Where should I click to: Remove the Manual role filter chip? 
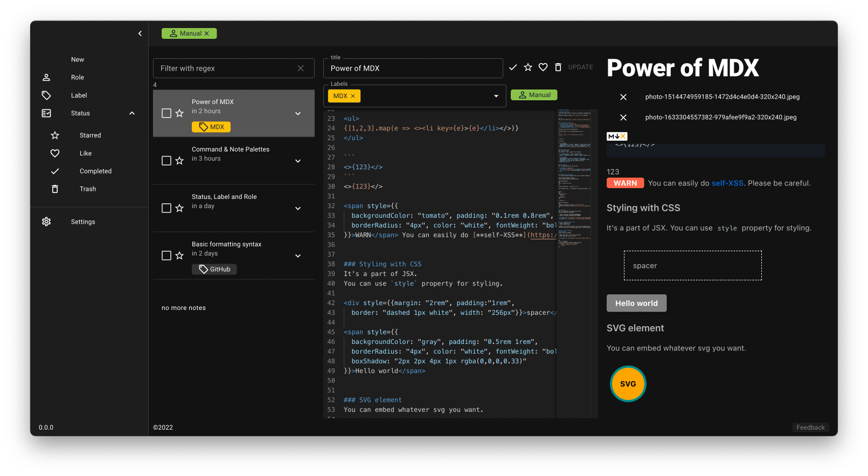[x=207, y=33]
